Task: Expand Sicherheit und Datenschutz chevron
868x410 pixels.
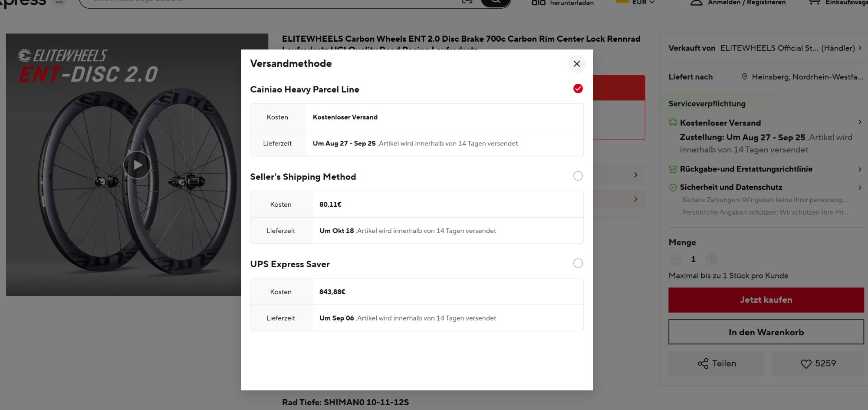Action: pos(860,188)
